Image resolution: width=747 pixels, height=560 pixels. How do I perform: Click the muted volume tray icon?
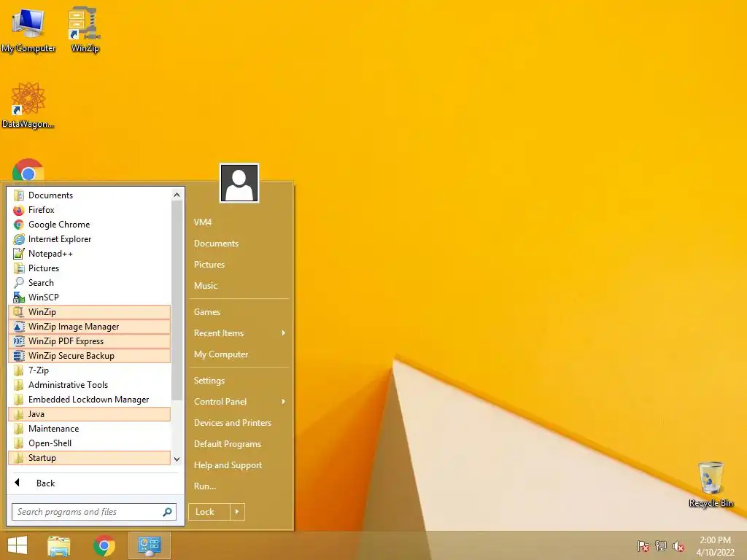(678, 546)
